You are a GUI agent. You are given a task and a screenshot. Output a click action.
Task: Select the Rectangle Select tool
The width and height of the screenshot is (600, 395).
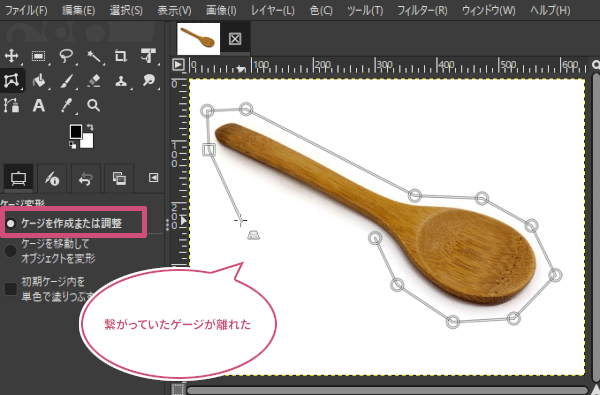click(x=38, y=56)
